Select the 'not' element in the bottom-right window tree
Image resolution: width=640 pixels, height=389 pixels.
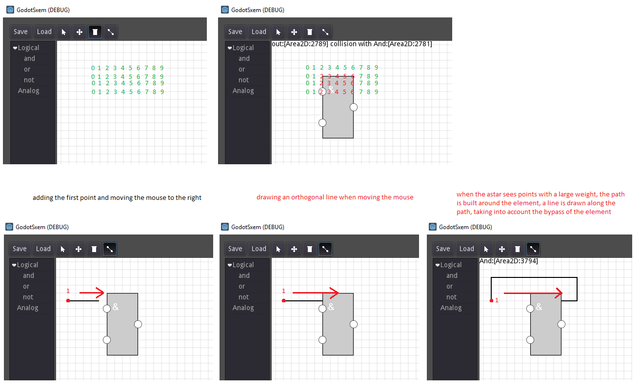pos(451,297)
